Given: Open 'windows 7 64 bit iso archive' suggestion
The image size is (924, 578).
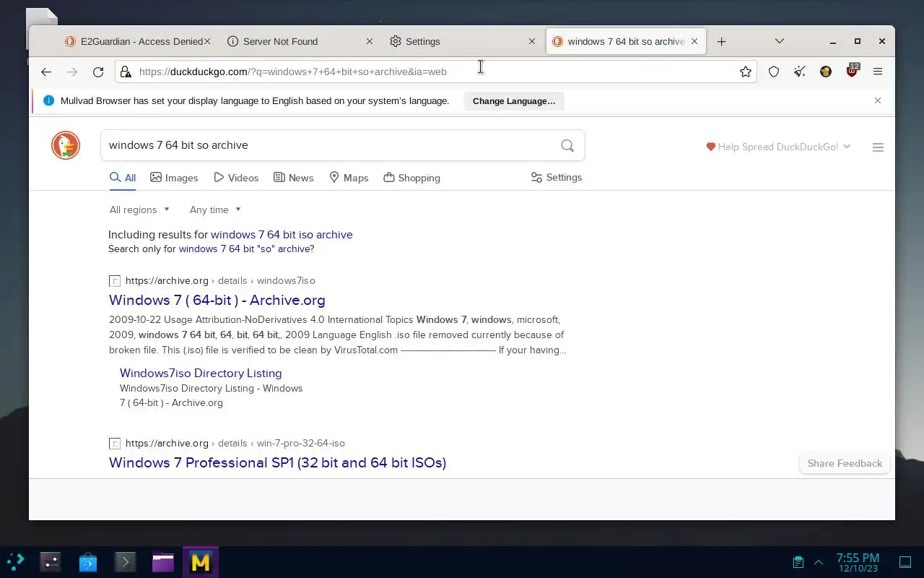Looking at the screenshot, I should click(282, 235).
